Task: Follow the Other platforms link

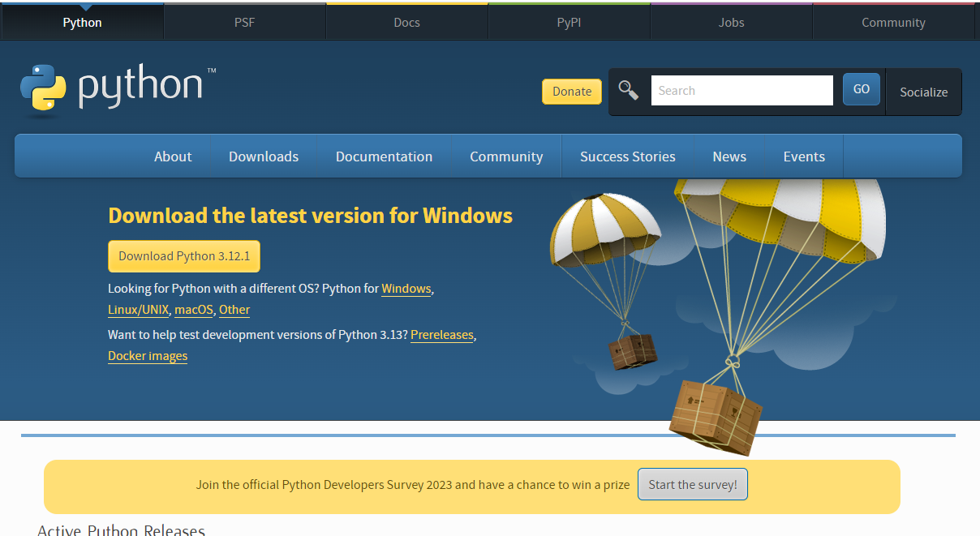Action: (x=234, y=310)
